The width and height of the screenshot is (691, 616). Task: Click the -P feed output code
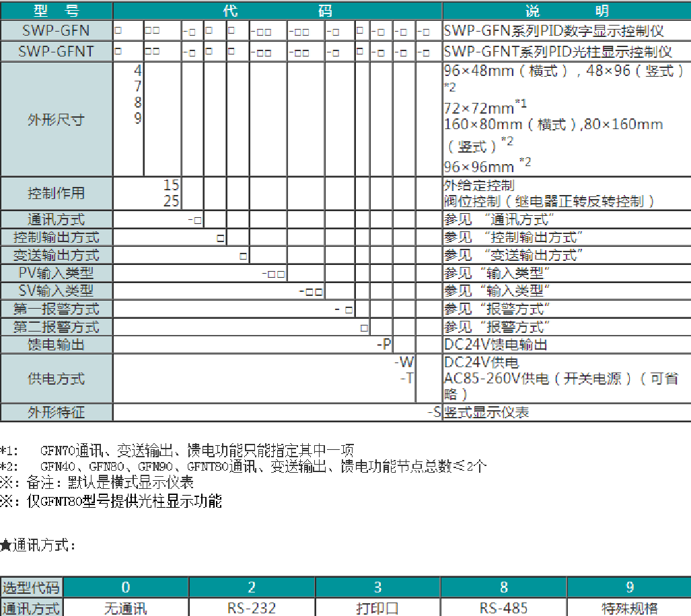384,344
